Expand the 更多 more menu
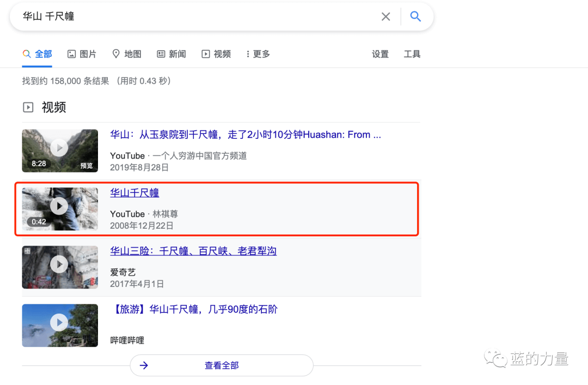The width and height of the screenshot is (588, 385). pyautogui.click(x=258, y=54)
